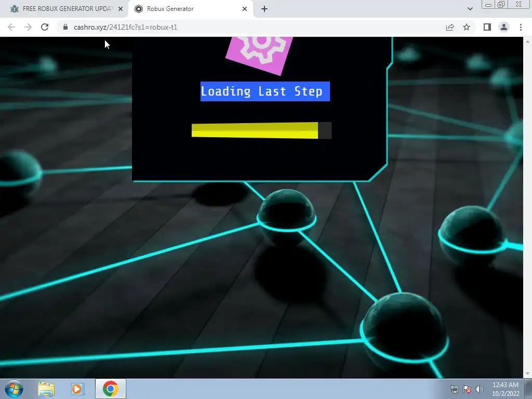Go back to the previous page

11,27
